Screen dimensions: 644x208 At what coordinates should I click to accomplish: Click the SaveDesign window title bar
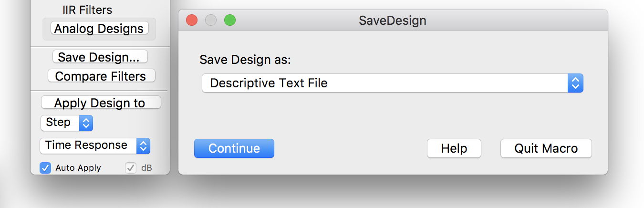pyautogui.click(x=392, y=21)
